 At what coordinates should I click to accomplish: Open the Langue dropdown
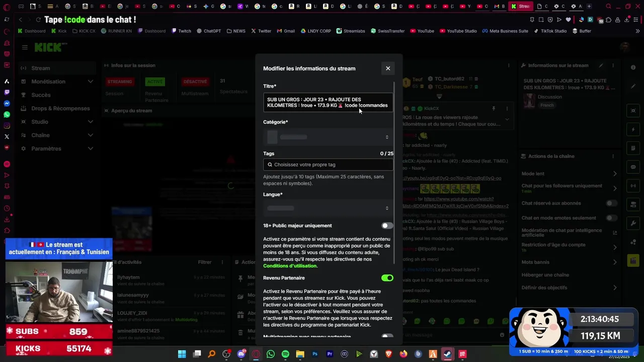(328, 208)
